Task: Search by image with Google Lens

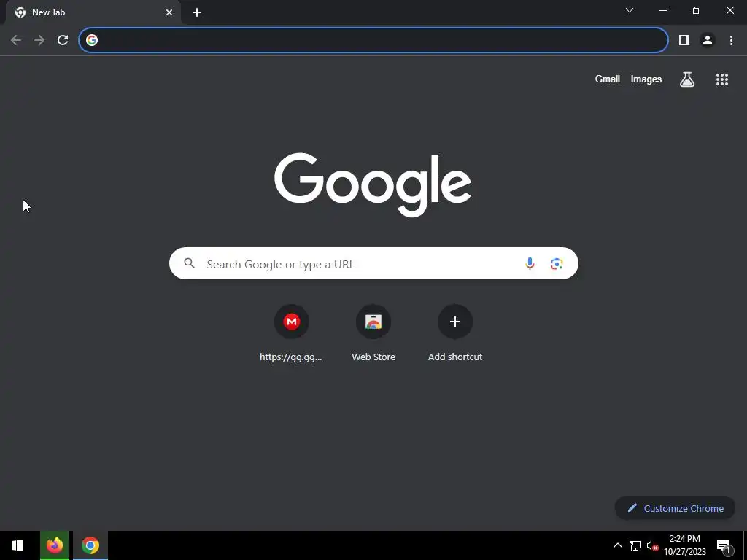Action: tap(557, 263)
